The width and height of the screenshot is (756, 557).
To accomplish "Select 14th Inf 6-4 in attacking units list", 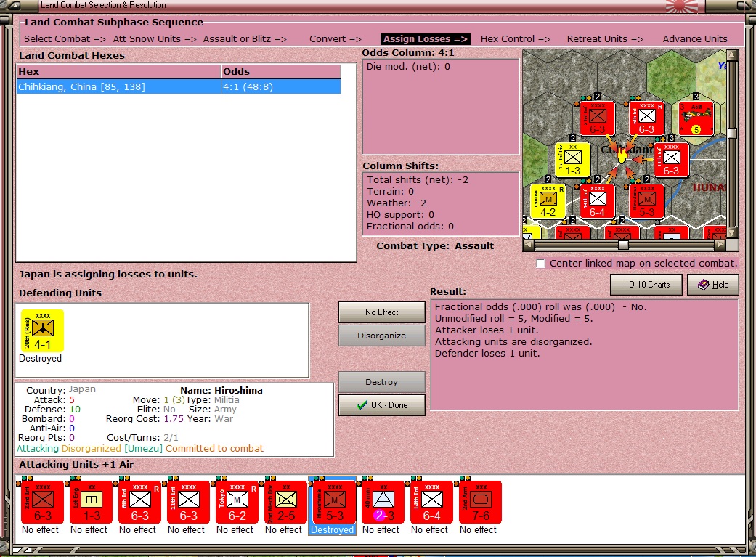I will (x=432, y=502).
